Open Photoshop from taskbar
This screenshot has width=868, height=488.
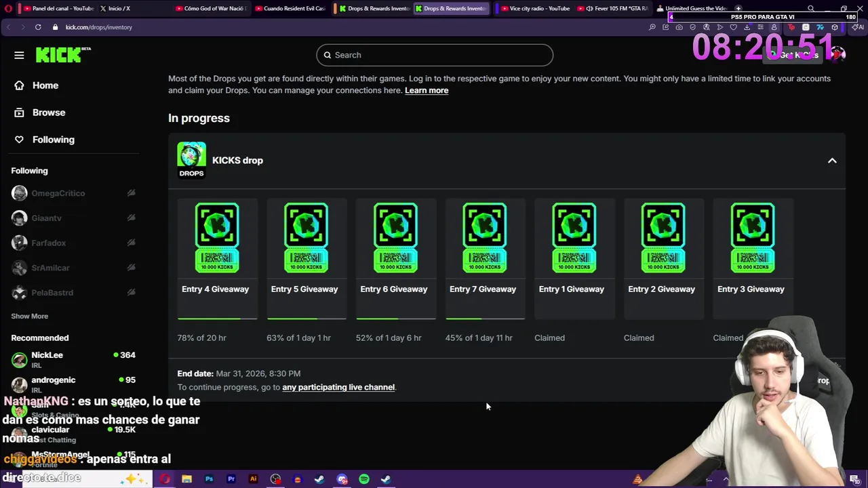[209, 479]
